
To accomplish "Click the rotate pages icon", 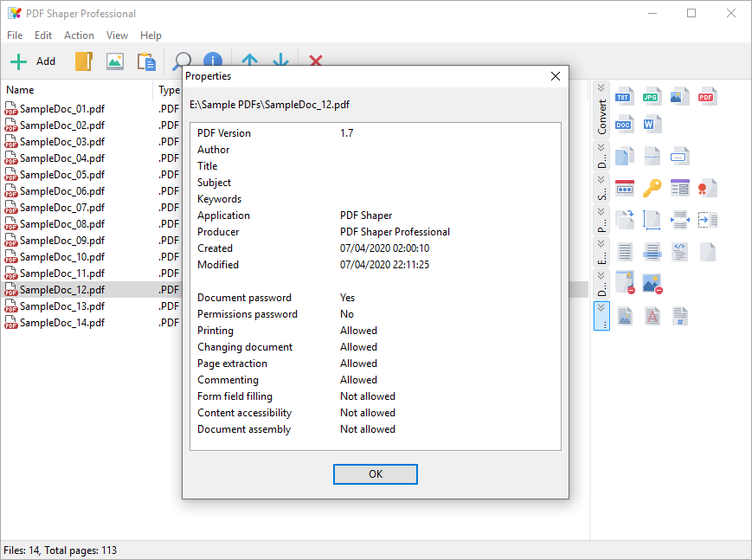I will (x=624, y=220).
